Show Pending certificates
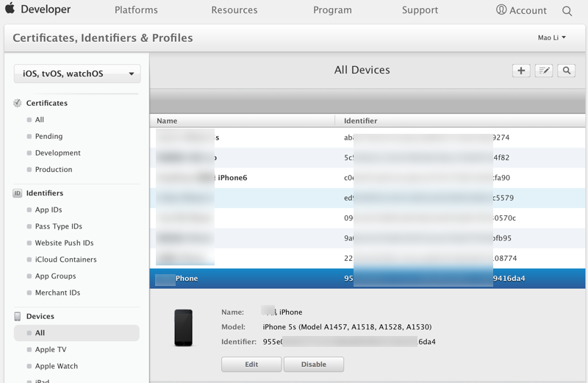This screenshot has width=588, height=383. point(49,136)
